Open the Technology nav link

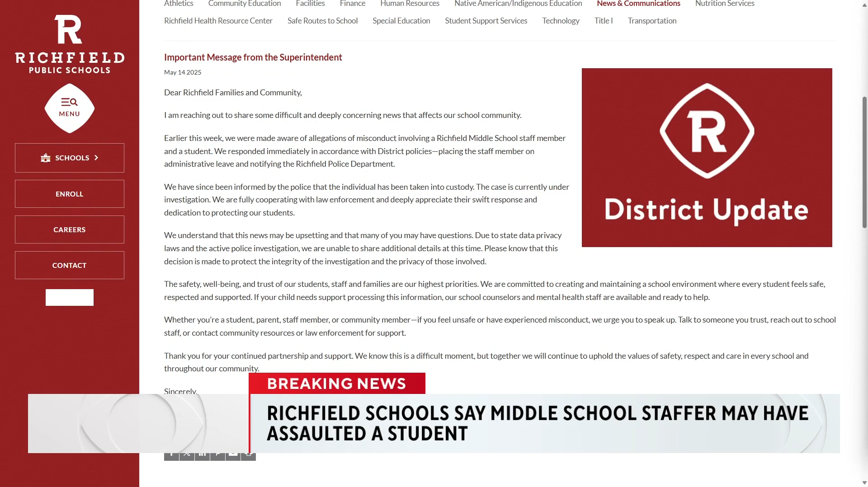[x=561, y=21]
